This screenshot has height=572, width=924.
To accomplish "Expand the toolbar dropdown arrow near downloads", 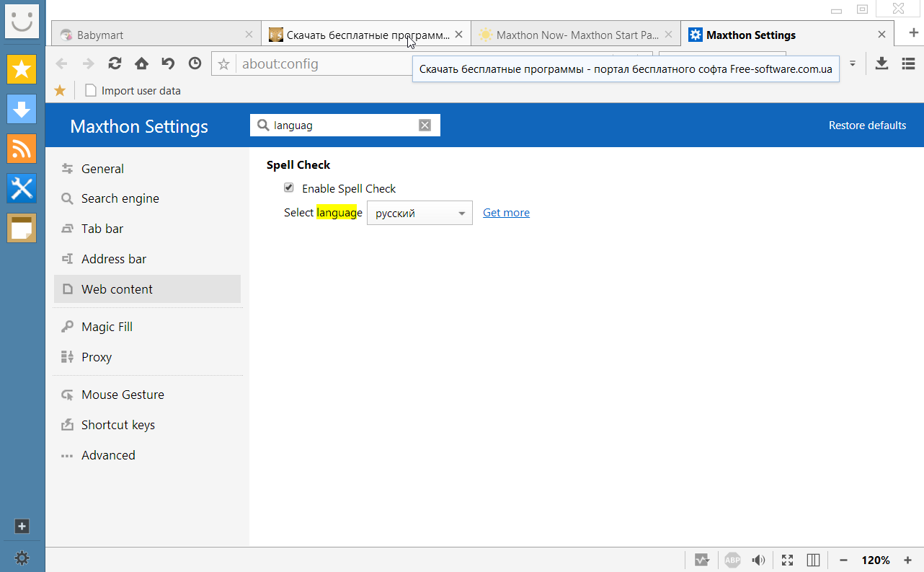I will point(853,63).
